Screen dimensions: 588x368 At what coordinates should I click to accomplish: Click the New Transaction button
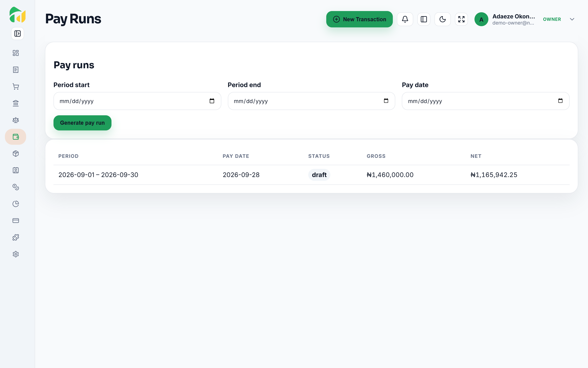pos(359,19)
